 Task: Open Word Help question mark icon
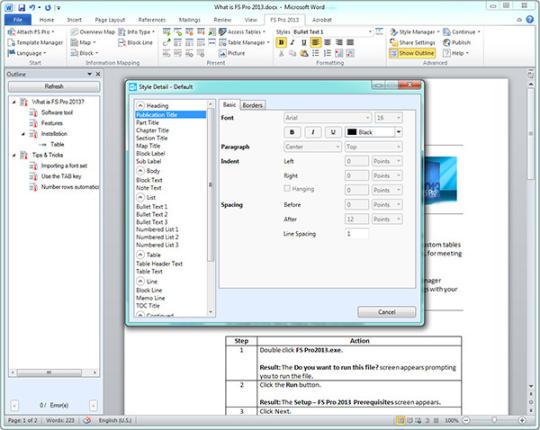tap(530, 20)
